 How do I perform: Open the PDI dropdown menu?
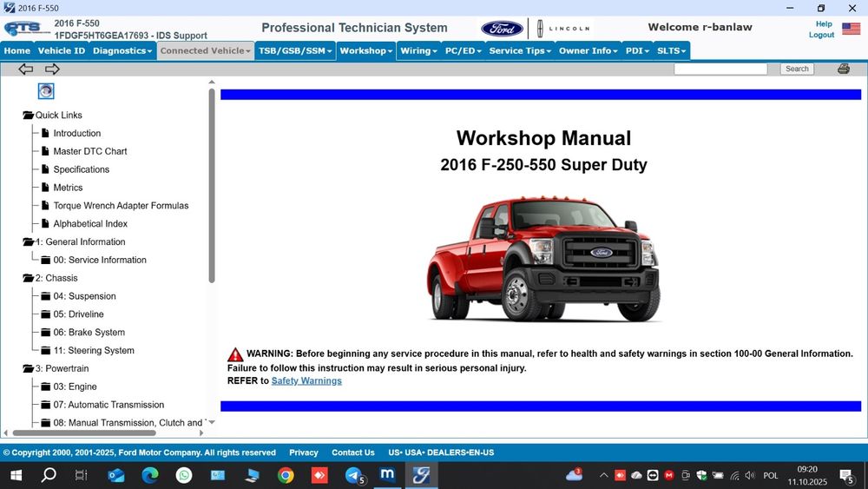pyautogui.click(x=637, y=50)
